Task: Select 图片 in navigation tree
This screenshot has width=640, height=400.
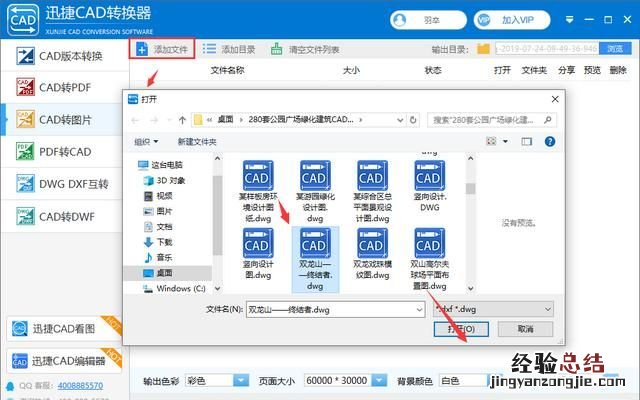Action: (158, 211)
